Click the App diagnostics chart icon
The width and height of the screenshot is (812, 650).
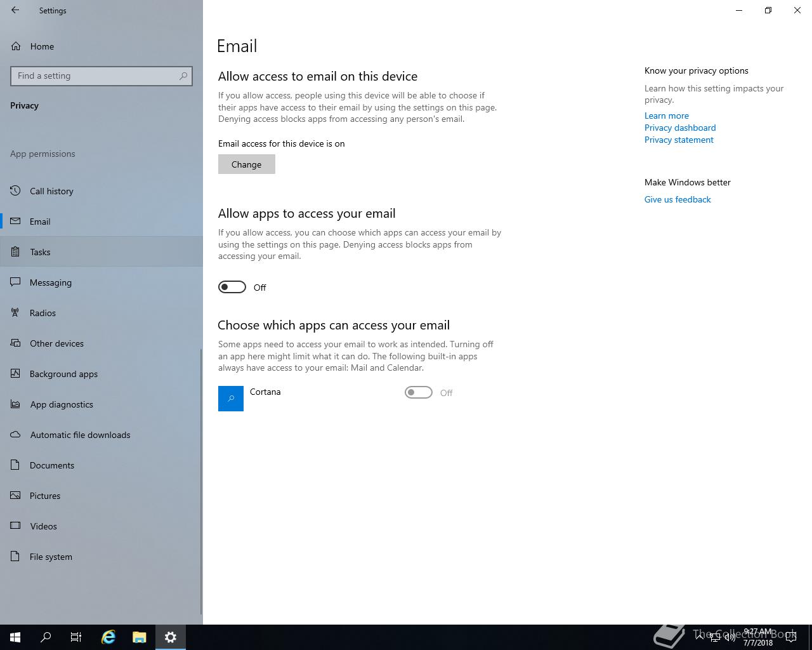pyautogui.click(x=16, y=404)
